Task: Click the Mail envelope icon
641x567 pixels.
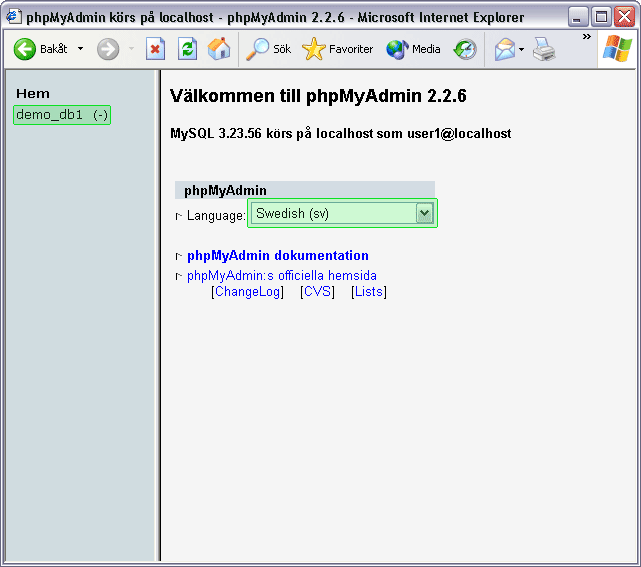Action: coord(505,49)
